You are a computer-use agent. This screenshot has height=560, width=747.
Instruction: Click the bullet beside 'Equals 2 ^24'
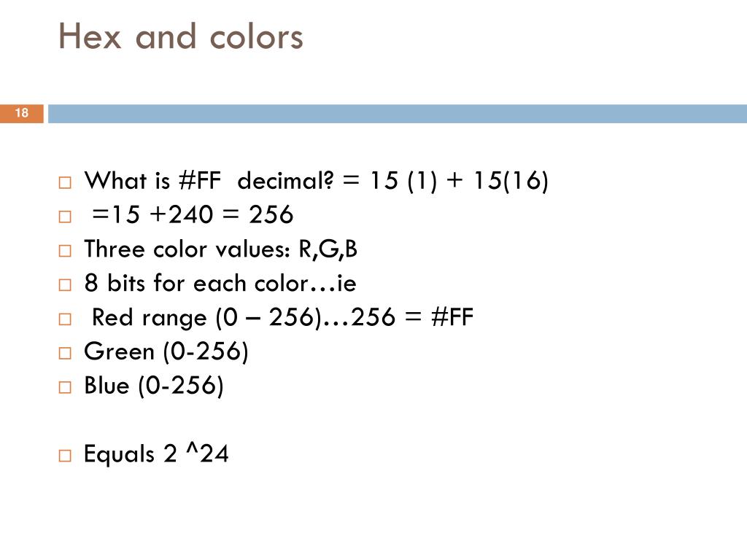coord(65,456)
